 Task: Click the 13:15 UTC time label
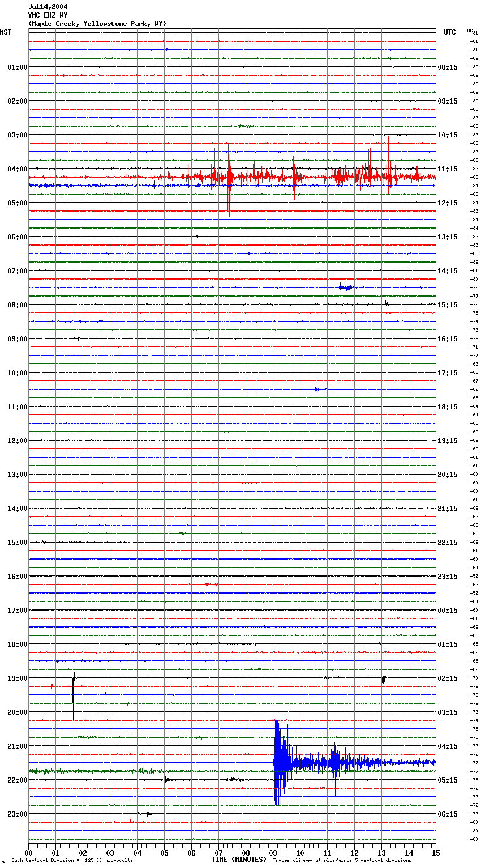(448, 237)
